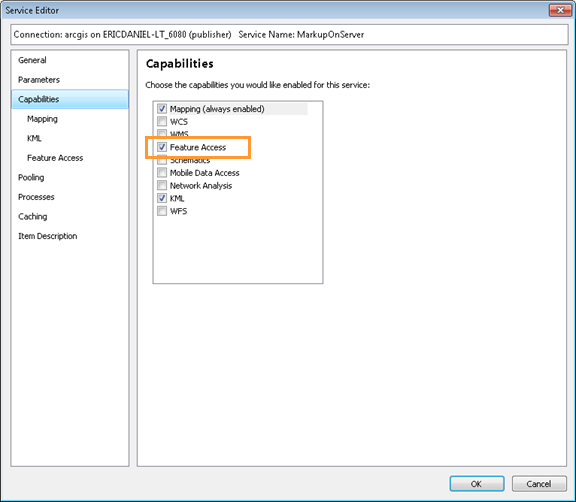Enable the WFS capability checkbox
Image resolution: width=576 pixels, height=502 pixels.
(162, 211)
